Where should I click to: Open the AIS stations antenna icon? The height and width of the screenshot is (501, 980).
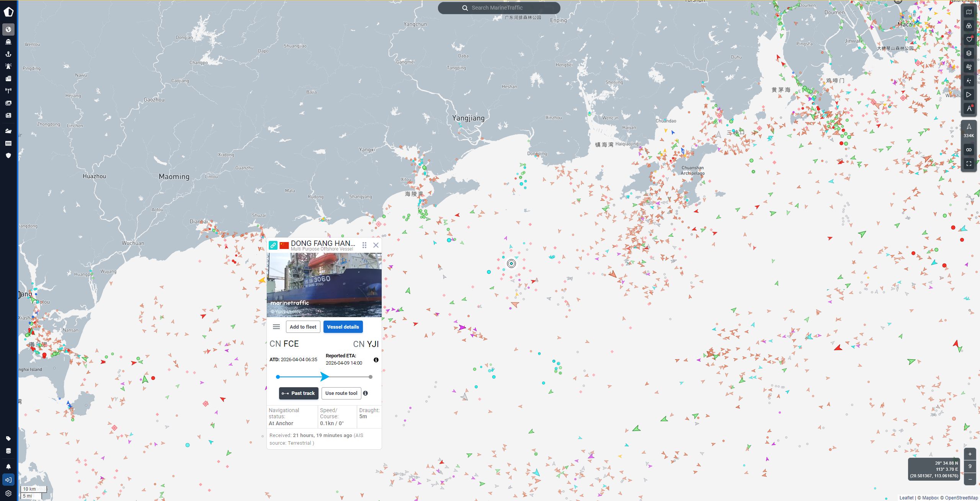tap(8, 91)
